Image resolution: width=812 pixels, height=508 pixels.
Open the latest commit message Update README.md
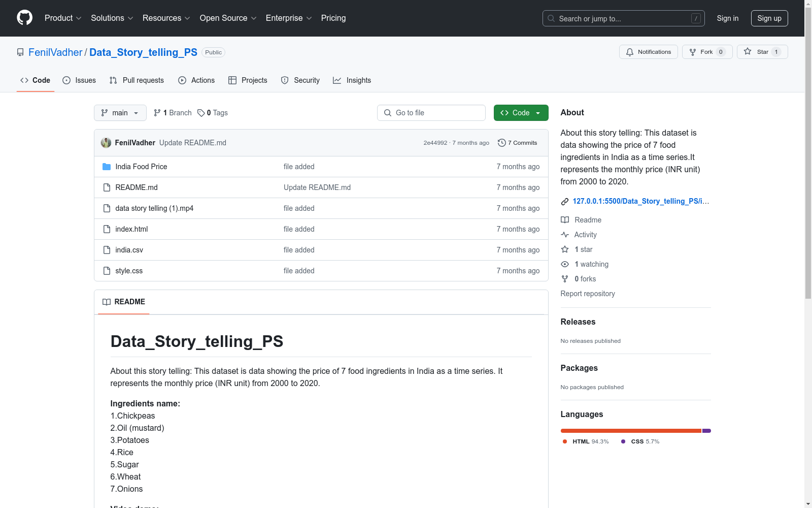(x=193, y=143)
